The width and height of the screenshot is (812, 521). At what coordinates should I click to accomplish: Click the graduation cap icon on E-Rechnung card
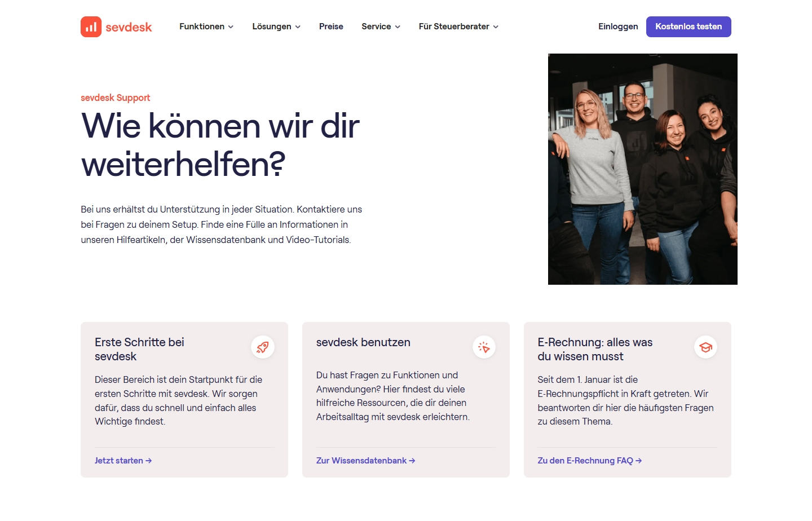click(x=705, y=347)
